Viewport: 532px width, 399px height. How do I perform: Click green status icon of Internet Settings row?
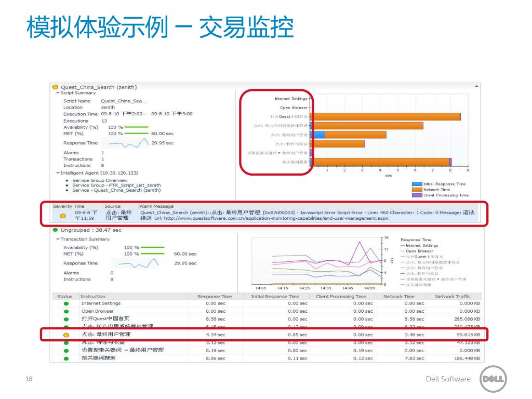(x=66, y=303)
